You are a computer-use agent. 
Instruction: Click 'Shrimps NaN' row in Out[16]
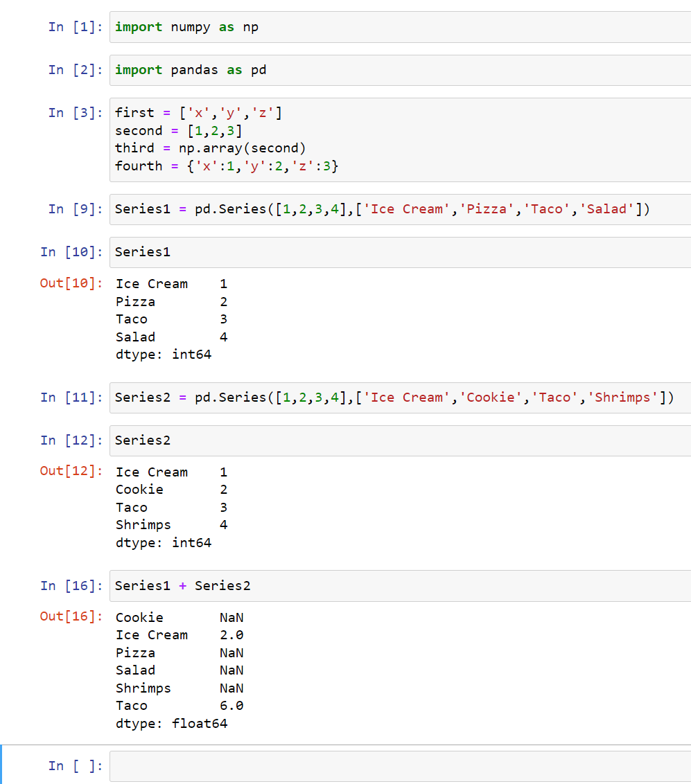(x=180, y=688)
